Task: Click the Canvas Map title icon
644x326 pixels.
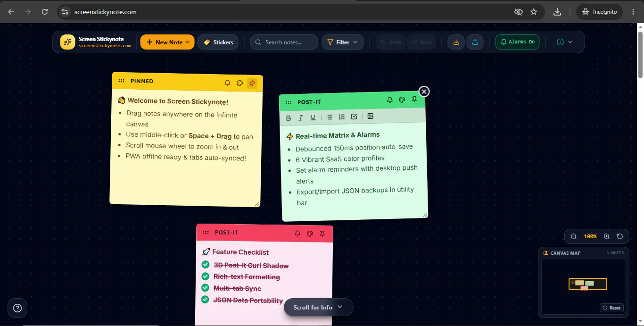Action: (x=546, y=253)
